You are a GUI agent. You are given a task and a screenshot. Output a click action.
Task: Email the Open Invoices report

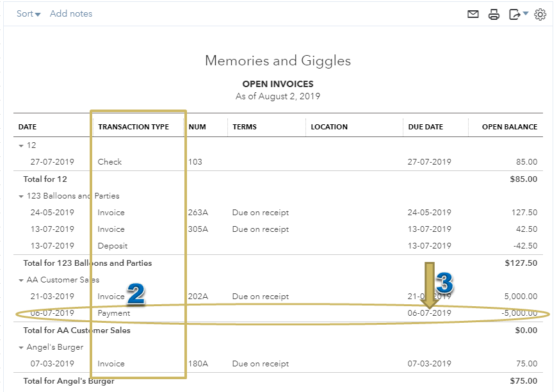(x=473, y=13)
